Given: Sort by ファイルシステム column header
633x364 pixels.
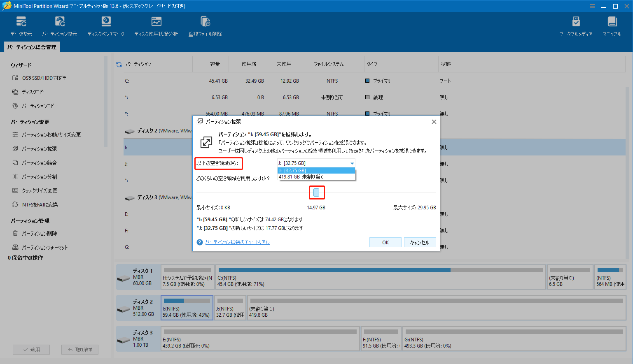Looking at the screenshot, I should tap(329, 64).
